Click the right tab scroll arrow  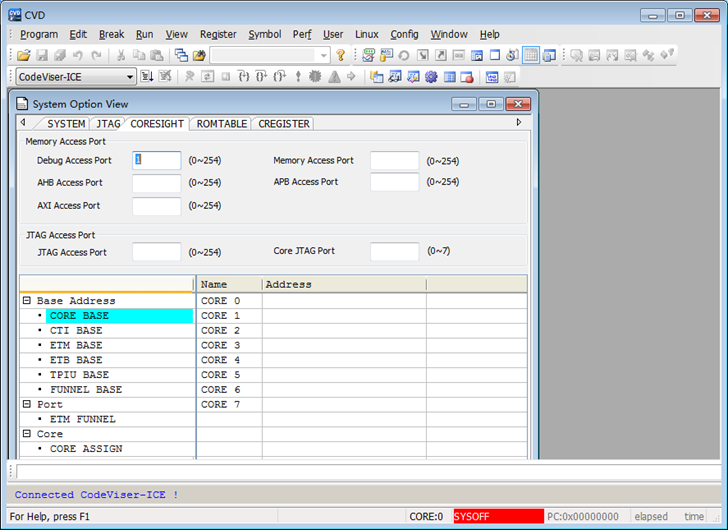pos(519,123)
